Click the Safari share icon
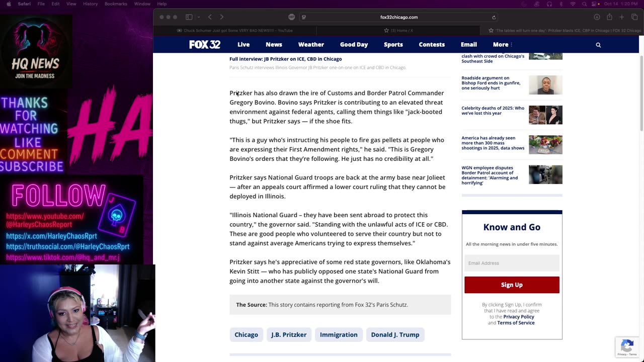This screenshot has height=362, width=644. tap(609, 17)
